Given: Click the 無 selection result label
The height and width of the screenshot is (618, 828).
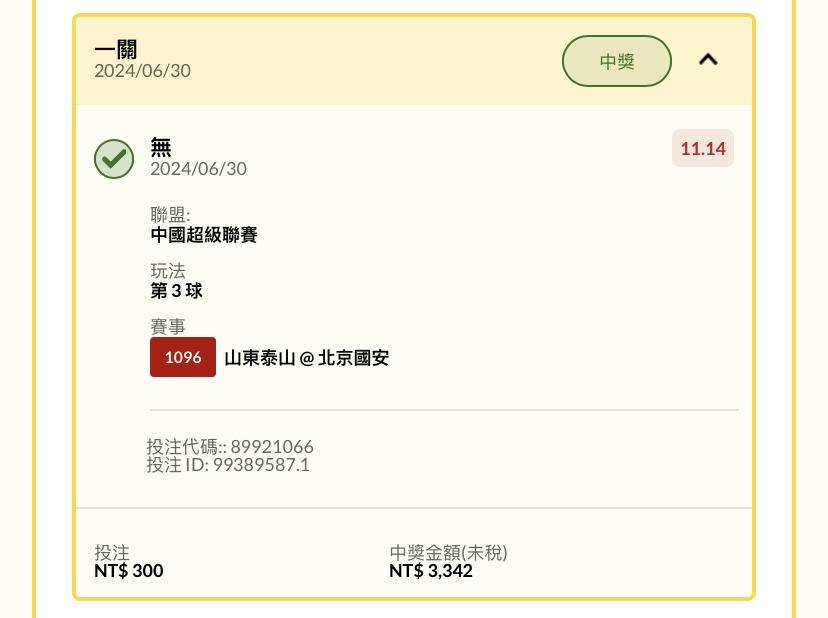Looking at the screenshot, I should [x=161, y=147].
